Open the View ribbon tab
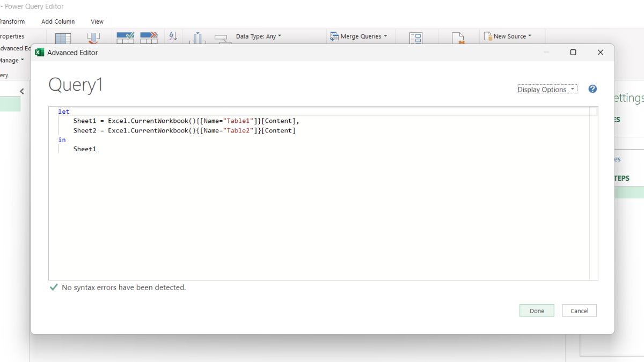This screenshot has width=644, height=362. pyautogui.click(x=97, y=21)
